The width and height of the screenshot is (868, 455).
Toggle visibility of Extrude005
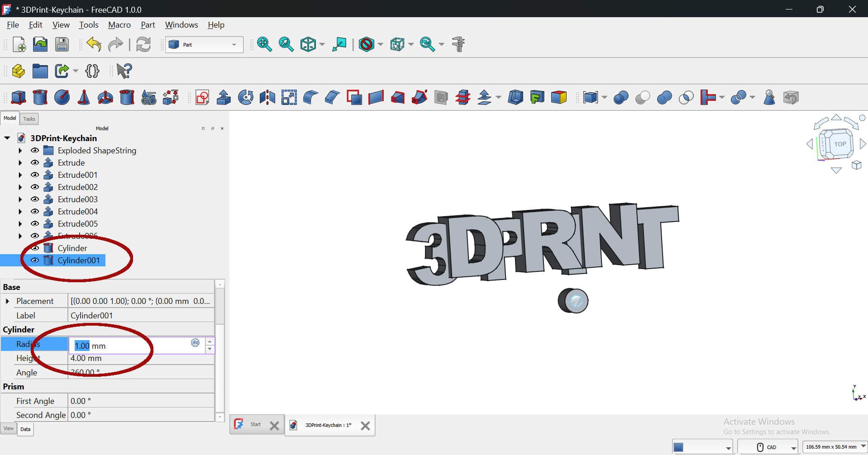[35, 223]
